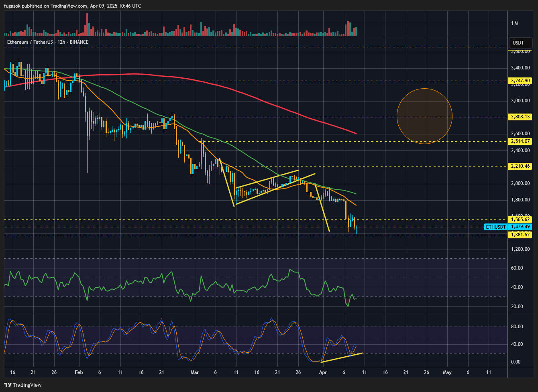Screen dimensions: 538x392
Task: Click the 2,514.07 price level label
Action: tap(521, 141)
